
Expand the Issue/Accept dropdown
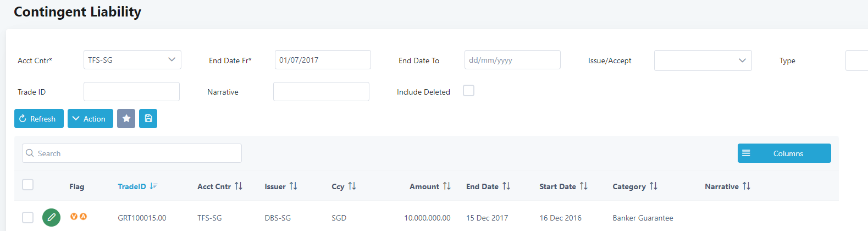point(703,61)
